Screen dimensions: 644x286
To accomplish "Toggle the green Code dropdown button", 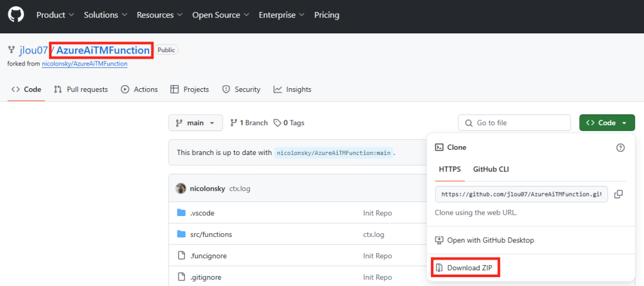I will click(607, 123).
